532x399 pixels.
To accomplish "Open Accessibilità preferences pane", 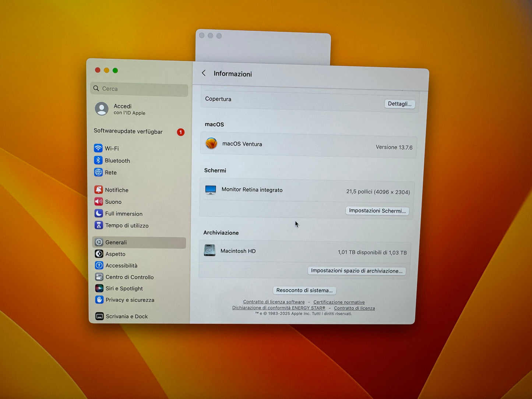I will (121, 266).
